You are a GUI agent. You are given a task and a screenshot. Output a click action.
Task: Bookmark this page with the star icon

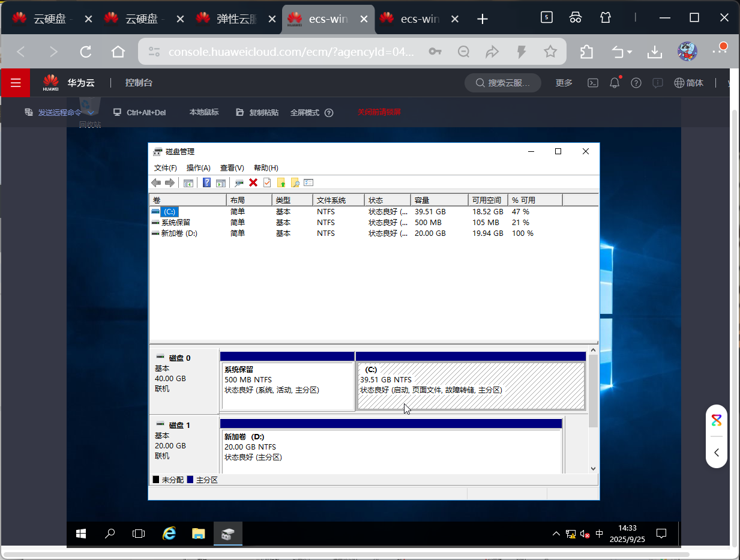click(550, 52)
